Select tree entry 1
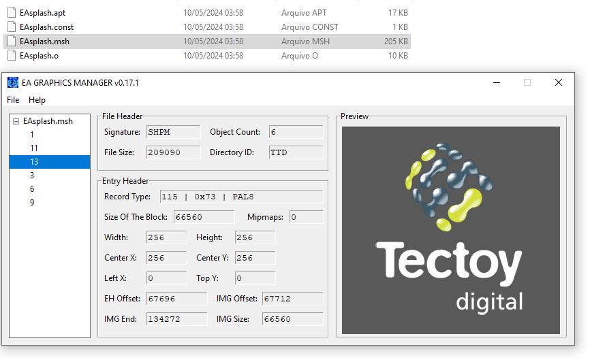Screen dimensions: 592x364 click(x=32, y=135)
